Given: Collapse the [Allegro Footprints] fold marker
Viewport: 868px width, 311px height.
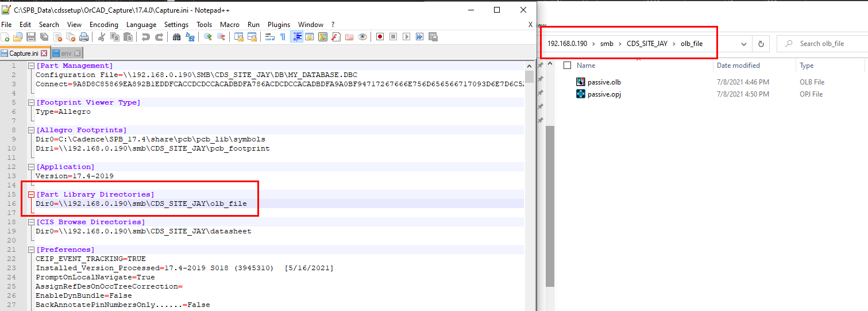Looking at the screenshot, I should tap(31, 130).
